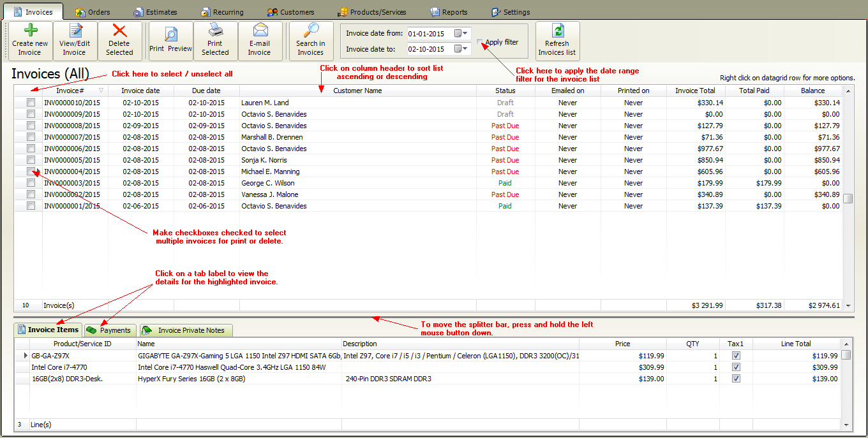Sort by Printed on column header
Screen dimensions: 868x438
(x=633, y=91)
